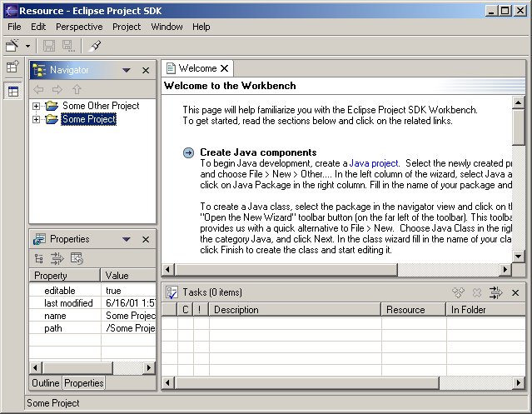Select Some Other Project in Navigator

pyautogui.click(x=100, y=106)
